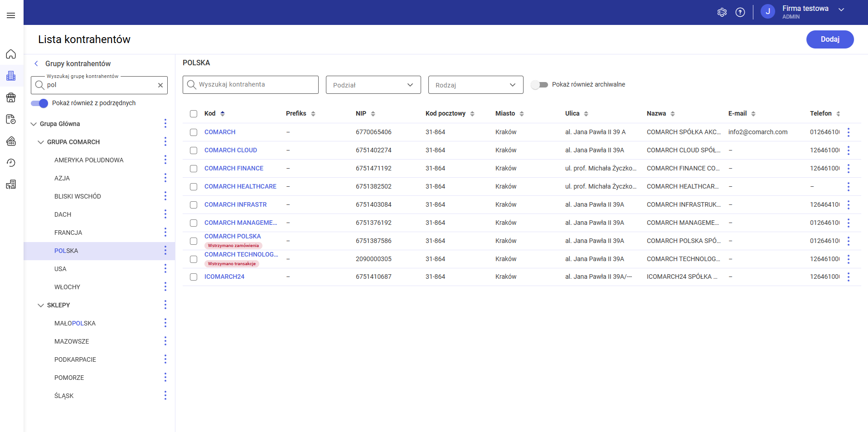Open the three-dot menu for POLSKA group
Screen dimensions: 868x432
coord(165,251)
